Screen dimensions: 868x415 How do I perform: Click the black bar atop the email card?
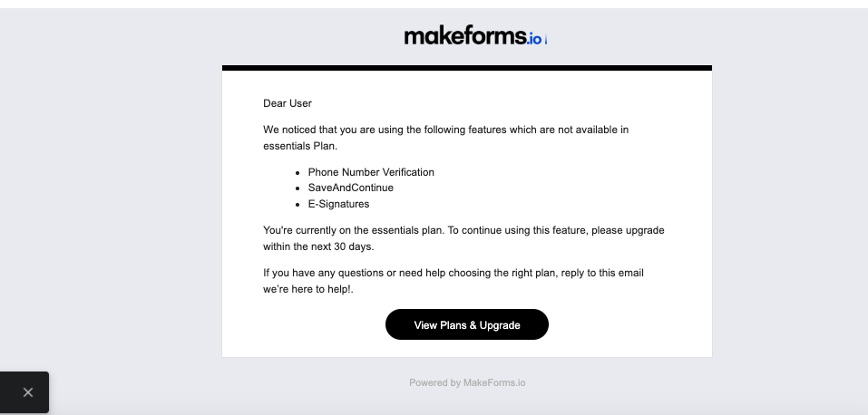(466, 68)
